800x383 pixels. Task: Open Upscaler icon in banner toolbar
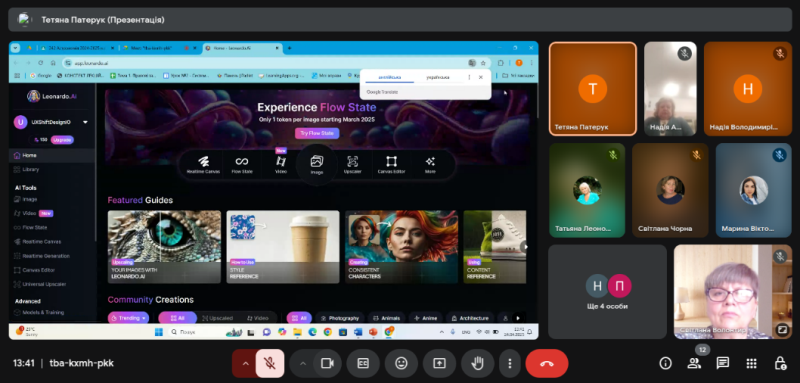pos(353,165)
